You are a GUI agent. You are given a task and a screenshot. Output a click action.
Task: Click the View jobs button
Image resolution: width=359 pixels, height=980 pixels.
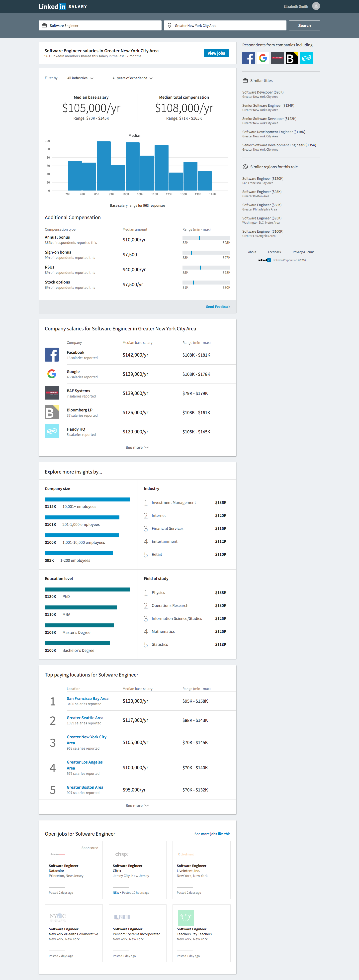(x=216, y=53)
